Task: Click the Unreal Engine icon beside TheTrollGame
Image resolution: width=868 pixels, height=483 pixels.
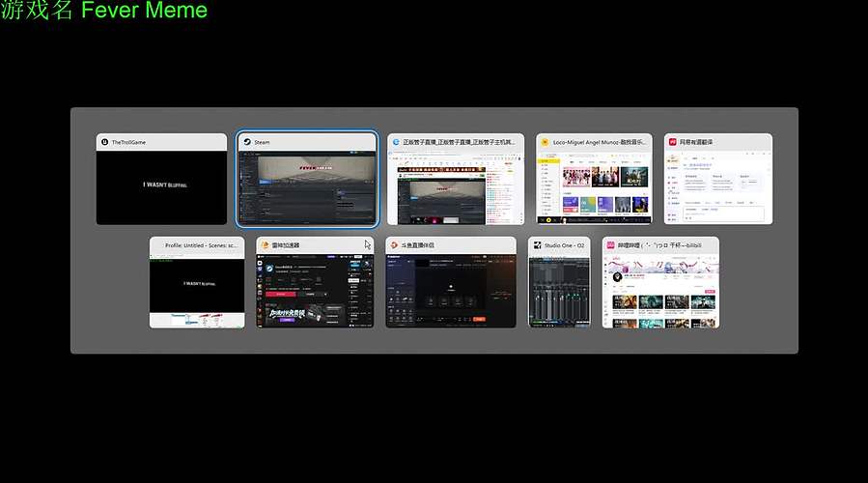Action: pos(104,142)
